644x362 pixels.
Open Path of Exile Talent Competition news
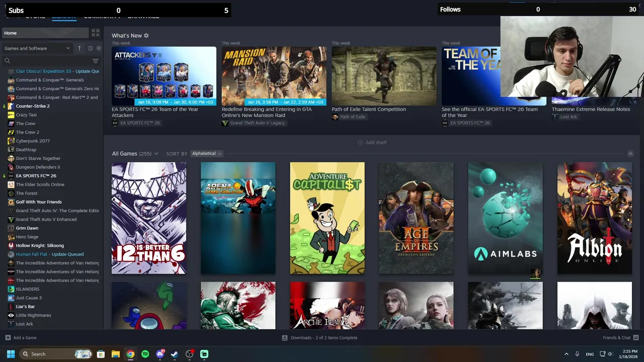coord(369,109)
